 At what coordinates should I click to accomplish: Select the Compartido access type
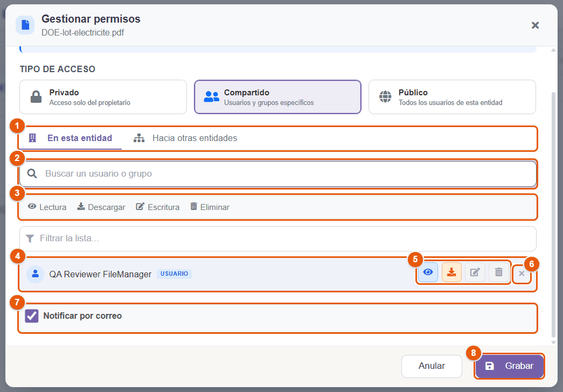(277, 97)
